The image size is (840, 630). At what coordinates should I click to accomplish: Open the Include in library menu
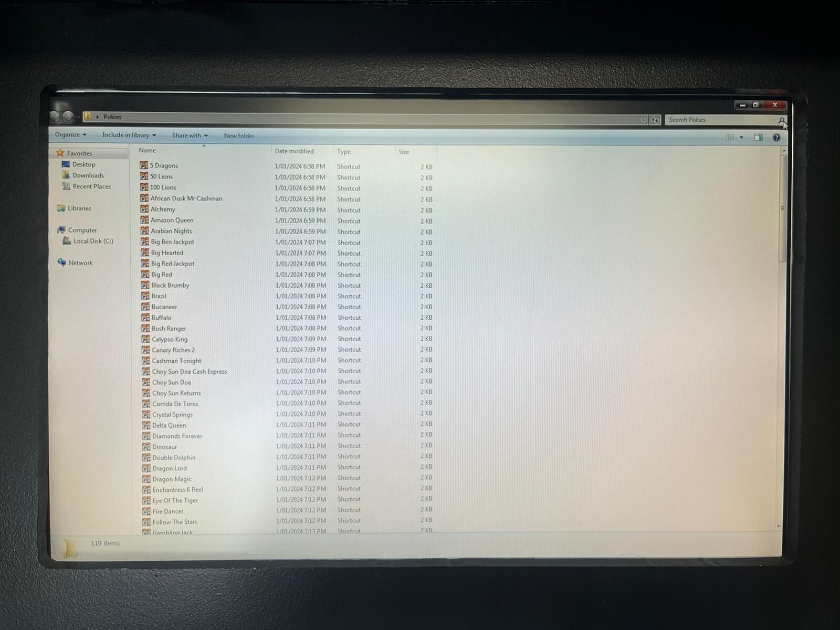click(x=129, y=135)
